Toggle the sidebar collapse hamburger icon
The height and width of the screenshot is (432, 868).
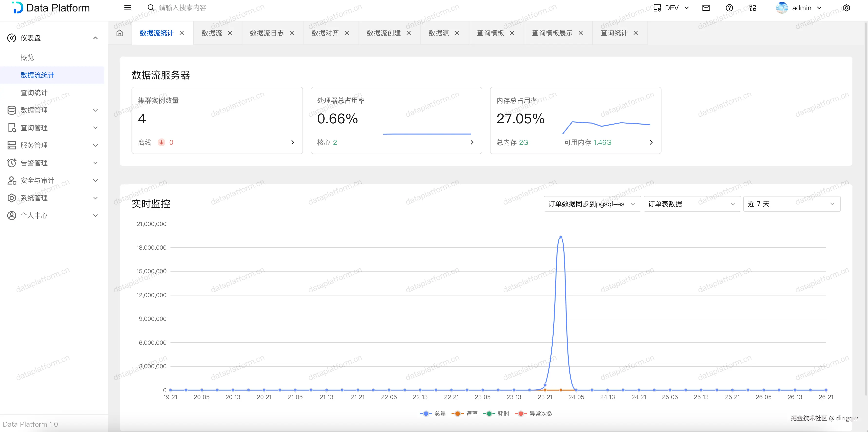tap(127, 8)
